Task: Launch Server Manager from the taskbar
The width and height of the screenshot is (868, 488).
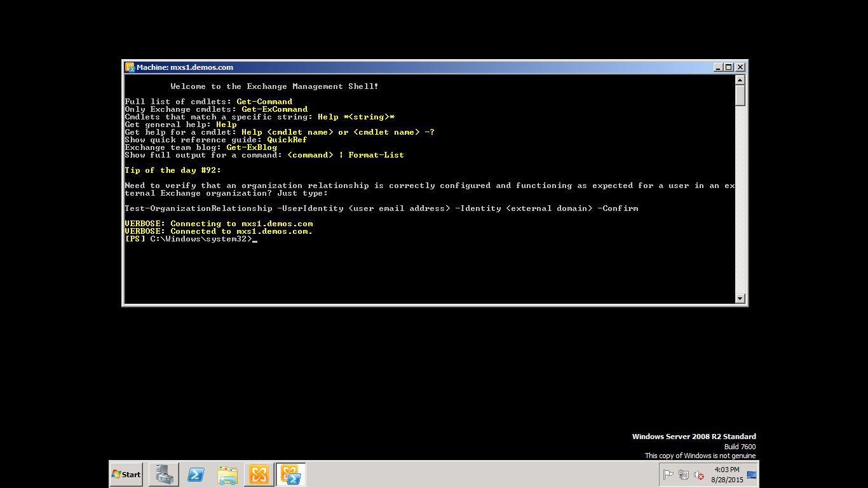Action: [x=163, y=475]
